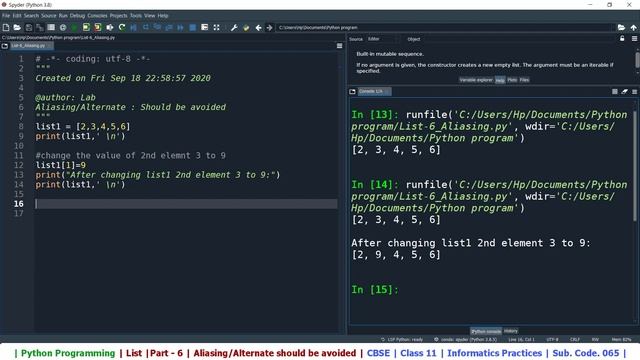Viewport: 640px width, 360px height.
Task: Click LSP Python ready status entry
Action: [x=402, y=339]
